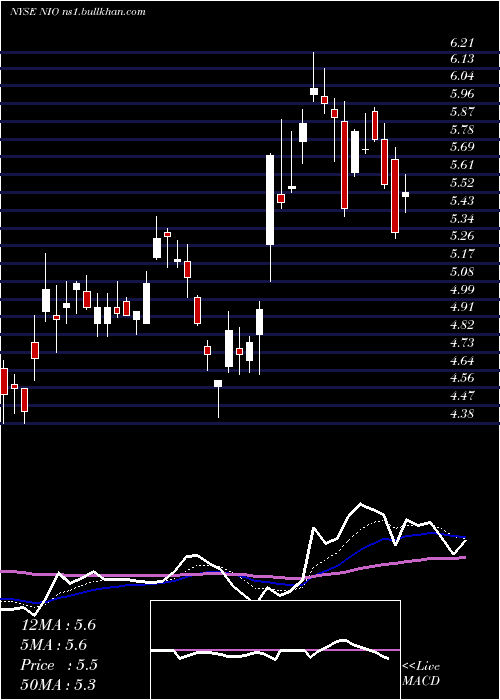The height and width of the screenshot is (700, 500).
Task: Select the 6.21 price axis label
Action: pyautogui.click(x=462, y=43)
